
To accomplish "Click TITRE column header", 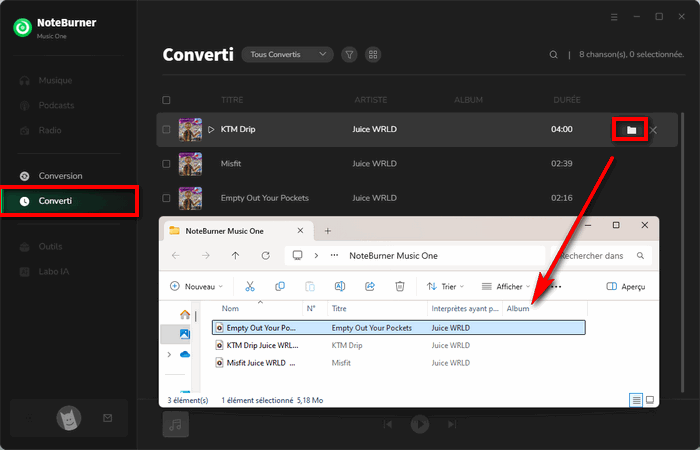I will [x=232, y=100].
